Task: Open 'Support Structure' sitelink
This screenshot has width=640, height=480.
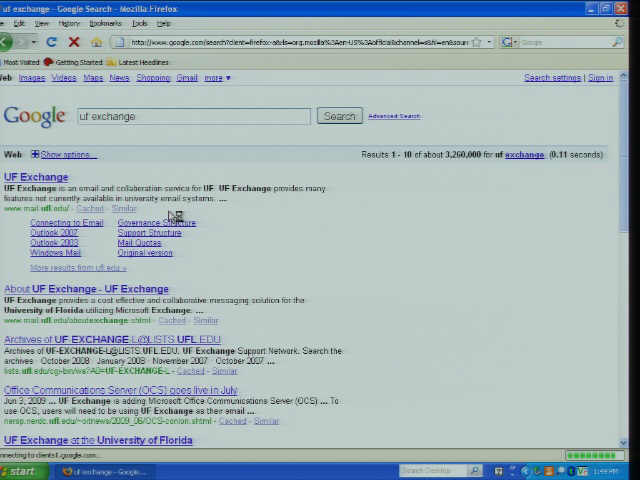Action: click(x=149, y=233)
